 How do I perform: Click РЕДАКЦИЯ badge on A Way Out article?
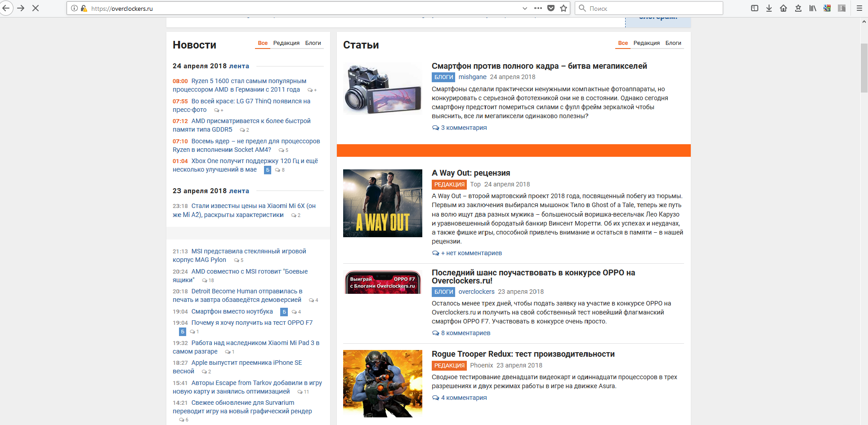(449, 184)
